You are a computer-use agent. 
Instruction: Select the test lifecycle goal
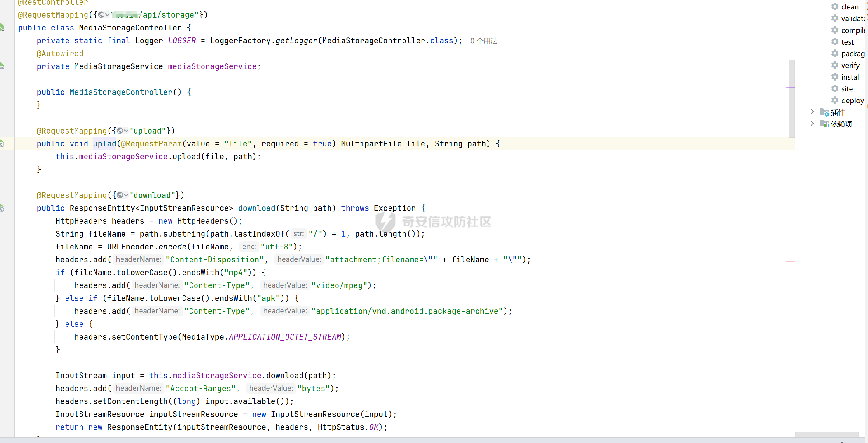[847, 42]
